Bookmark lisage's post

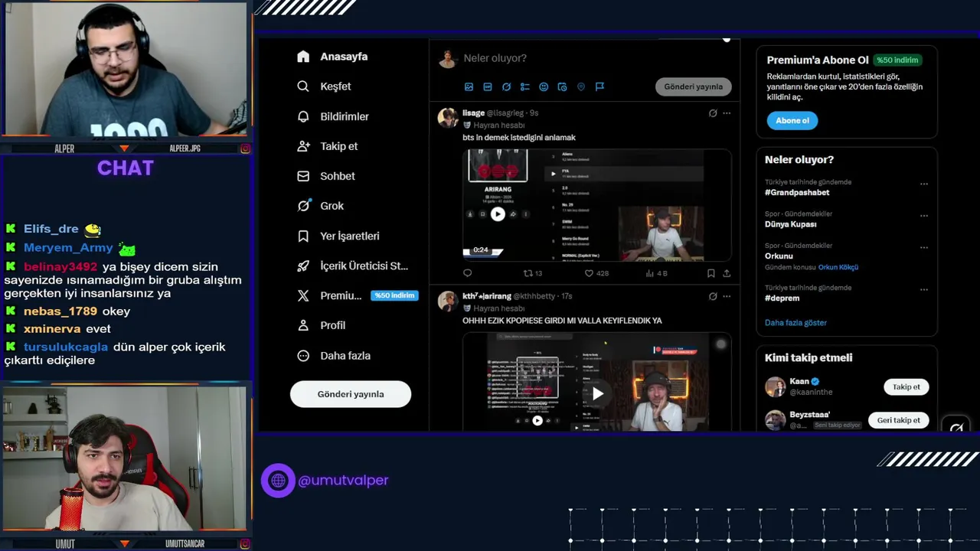pos(711,273)
